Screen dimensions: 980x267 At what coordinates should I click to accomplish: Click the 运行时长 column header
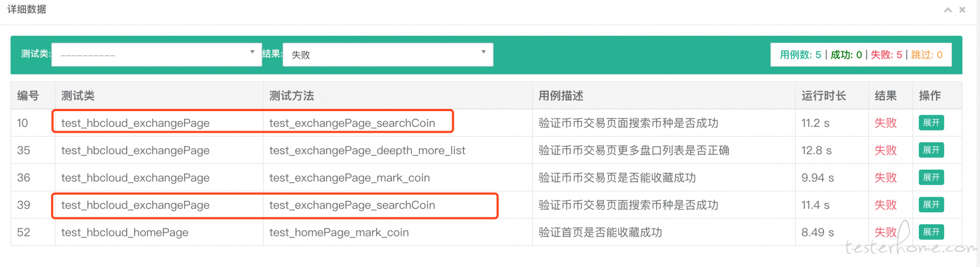(x=823, y=96)
